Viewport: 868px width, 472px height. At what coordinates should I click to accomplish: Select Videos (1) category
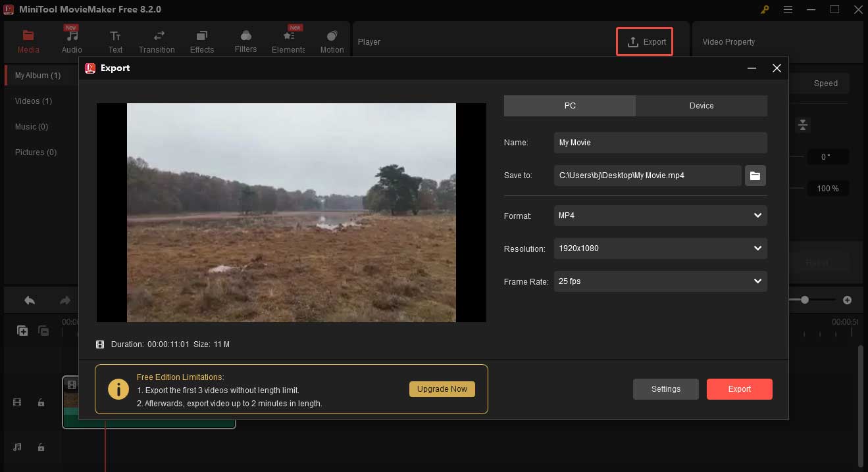click(34, 101)
